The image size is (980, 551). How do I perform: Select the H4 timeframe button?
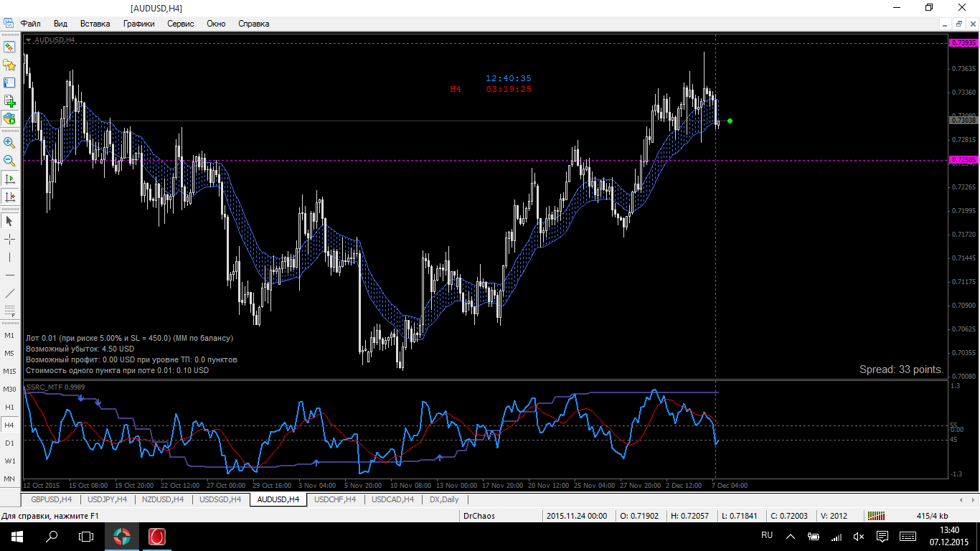9,425
